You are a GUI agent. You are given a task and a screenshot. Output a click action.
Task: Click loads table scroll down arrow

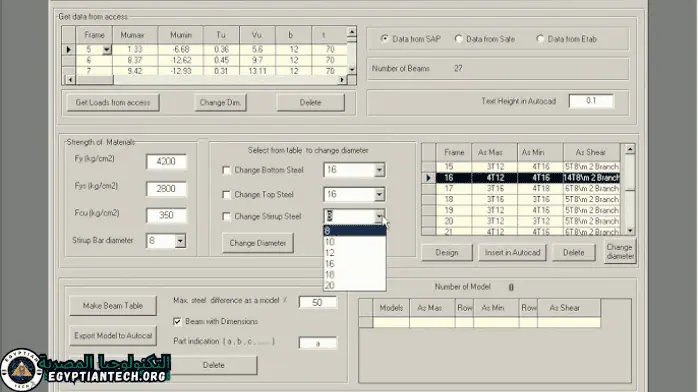click(x=352, y=69)
